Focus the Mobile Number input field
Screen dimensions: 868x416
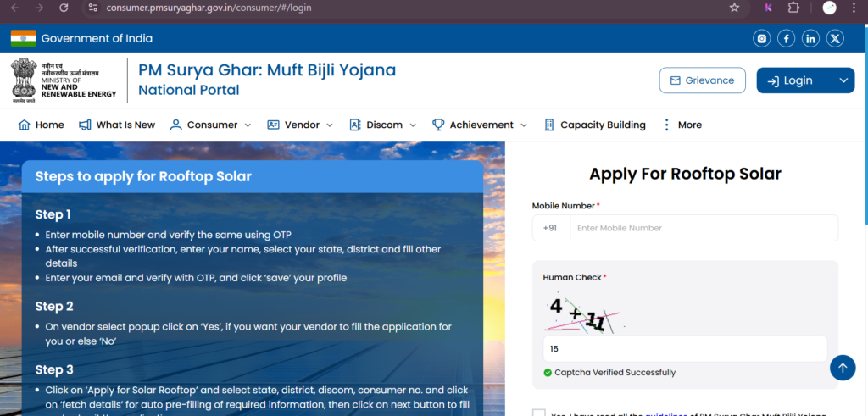click(704, 228)
